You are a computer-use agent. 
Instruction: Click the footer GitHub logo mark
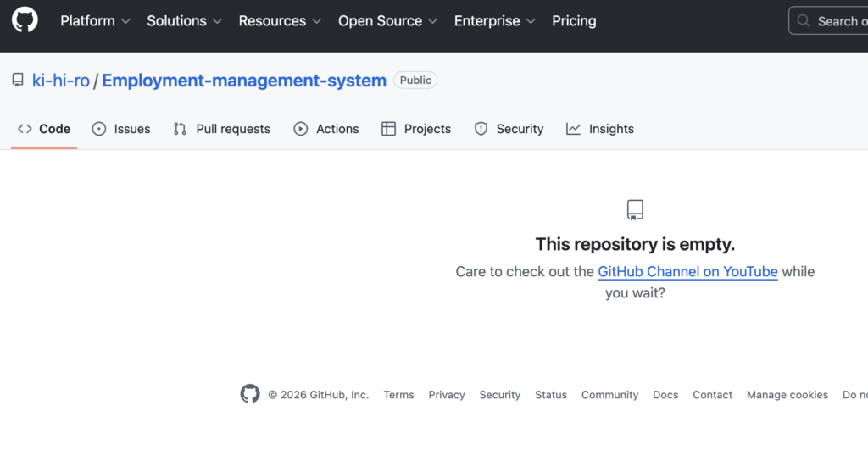coord(250,394)
